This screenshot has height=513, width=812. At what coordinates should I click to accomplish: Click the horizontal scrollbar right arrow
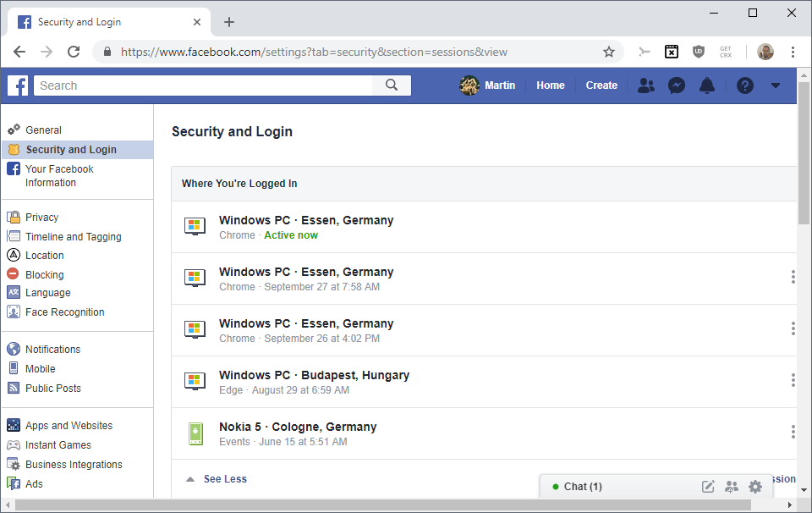pyautogui.click(x=790, y=505)
